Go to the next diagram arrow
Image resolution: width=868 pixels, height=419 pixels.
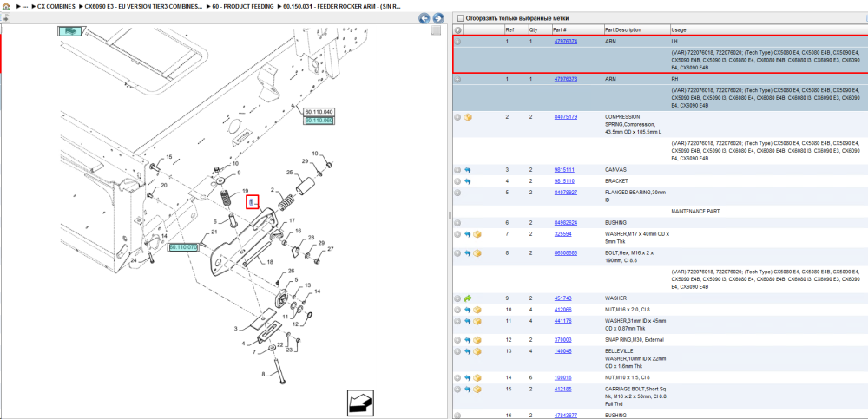(x=437, y=18)
